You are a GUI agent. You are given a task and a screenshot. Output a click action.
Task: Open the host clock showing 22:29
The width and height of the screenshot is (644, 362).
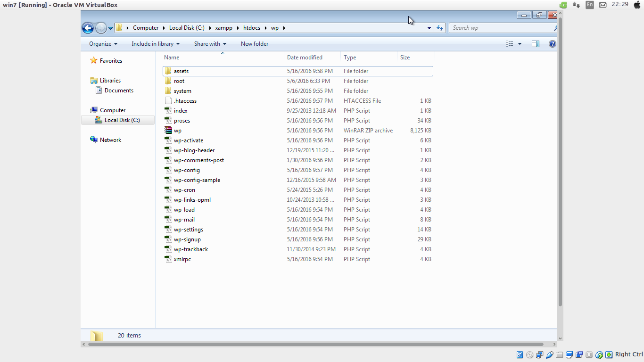[619, 4]
